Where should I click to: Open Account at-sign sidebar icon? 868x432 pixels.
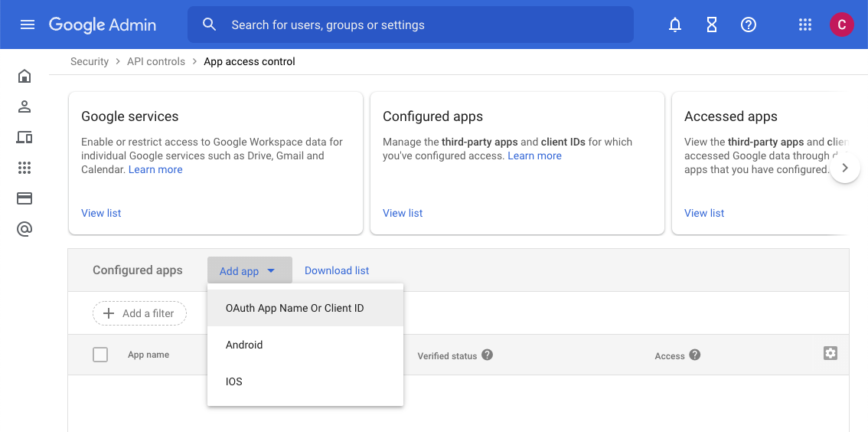tap(24, 229)
